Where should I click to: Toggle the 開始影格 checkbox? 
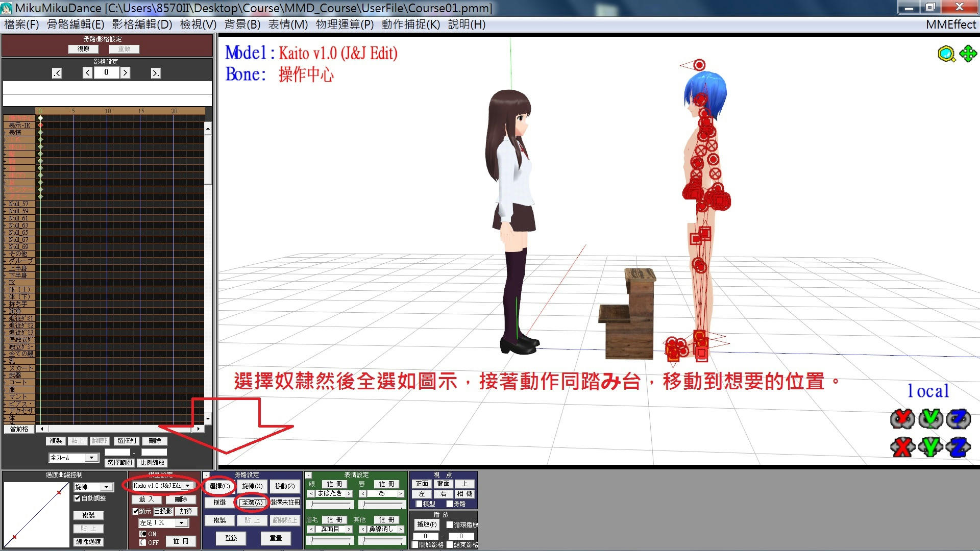415,545
